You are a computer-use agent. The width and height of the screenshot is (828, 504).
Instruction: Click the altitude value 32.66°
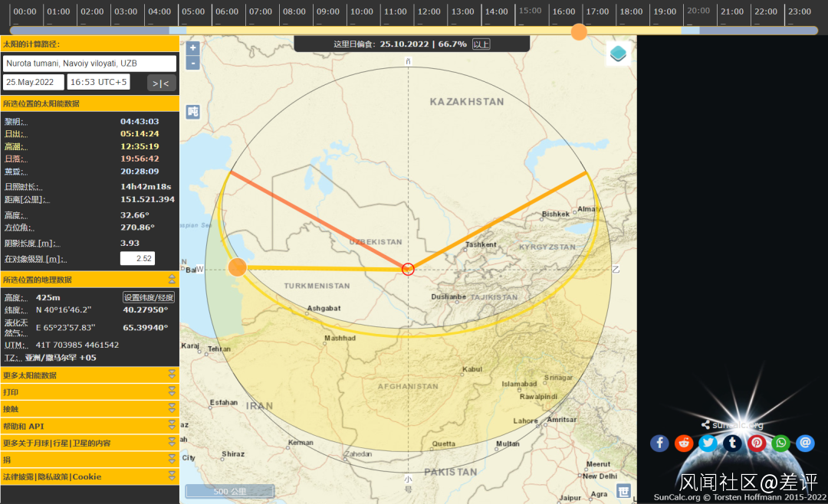(x=135, y=214)
